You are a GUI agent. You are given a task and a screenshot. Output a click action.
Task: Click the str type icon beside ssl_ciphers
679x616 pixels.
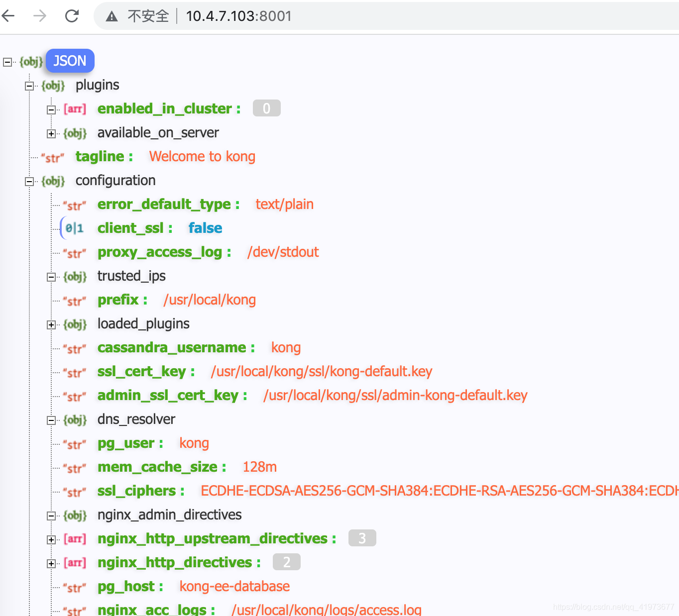tap(75, 492)
